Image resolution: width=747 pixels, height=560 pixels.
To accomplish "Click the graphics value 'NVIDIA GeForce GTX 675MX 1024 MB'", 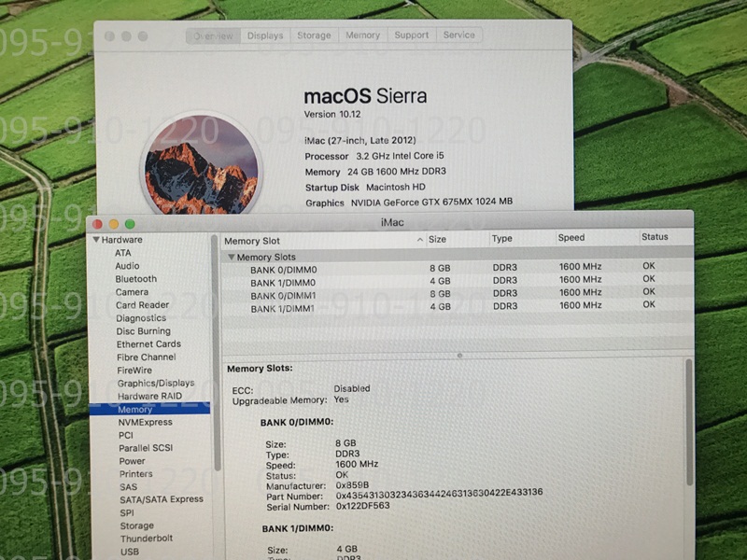I will point(431,202).
